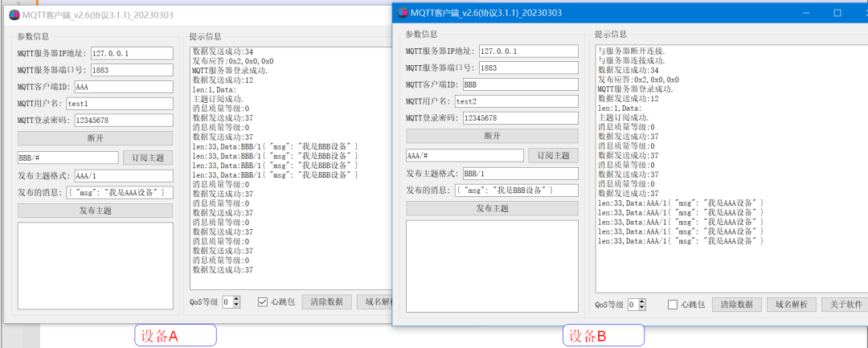This screenshot has height=348, width=868.
Task: Edit subscribe topic field AAA/#
Action: [x=465, y=155]
